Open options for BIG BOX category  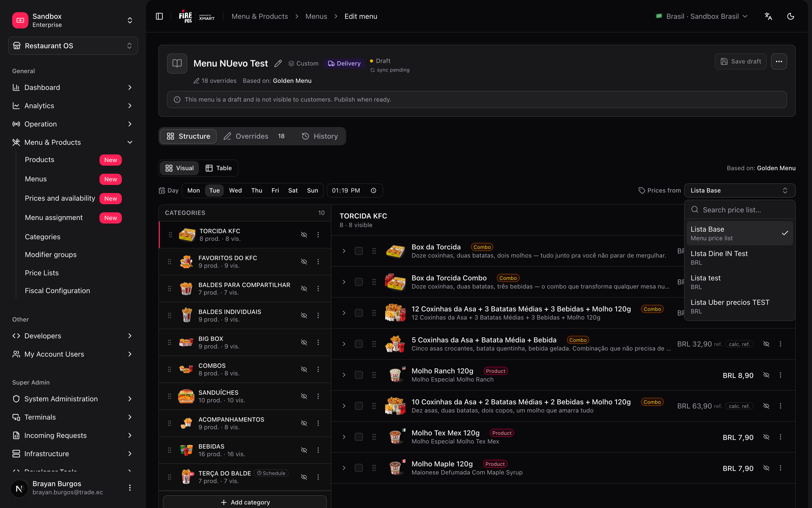318,342
